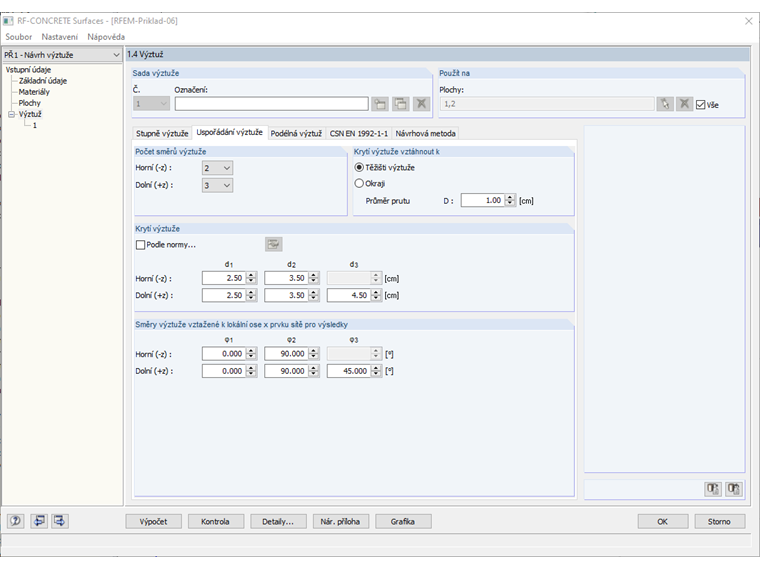Click the Kontrola button

click(216, 522)
